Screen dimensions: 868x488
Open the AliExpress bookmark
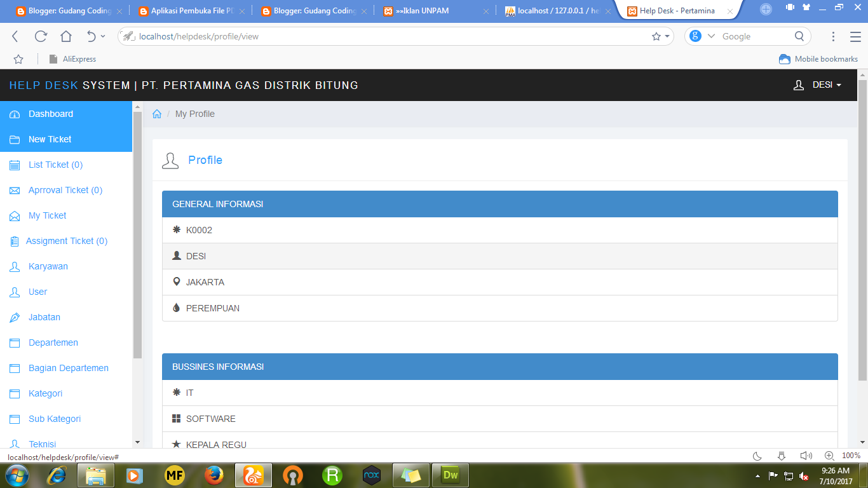point(72,59)
